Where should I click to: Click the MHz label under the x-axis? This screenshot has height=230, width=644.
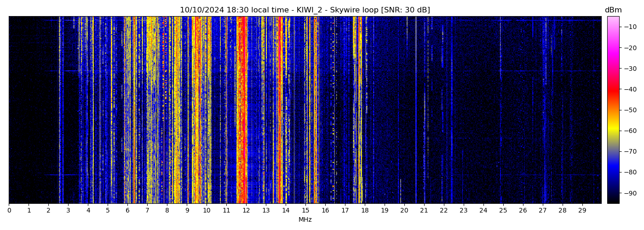coord(305,220)
